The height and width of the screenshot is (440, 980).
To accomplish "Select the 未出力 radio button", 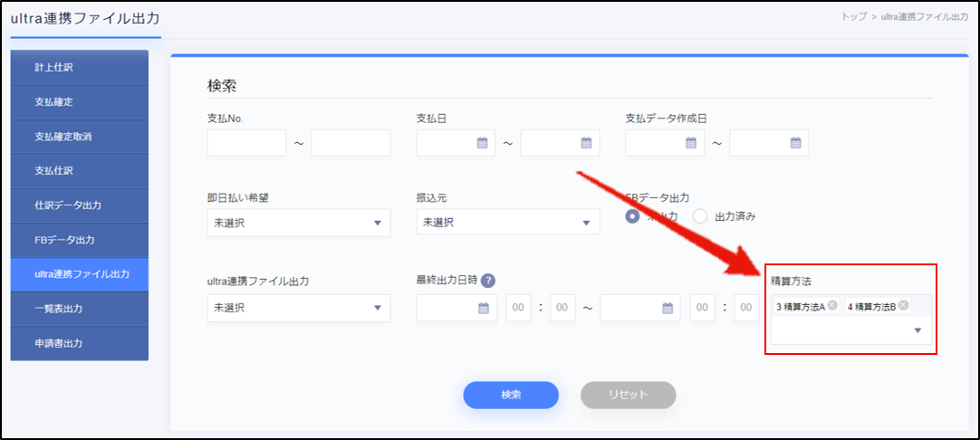I will click(633, 216).
